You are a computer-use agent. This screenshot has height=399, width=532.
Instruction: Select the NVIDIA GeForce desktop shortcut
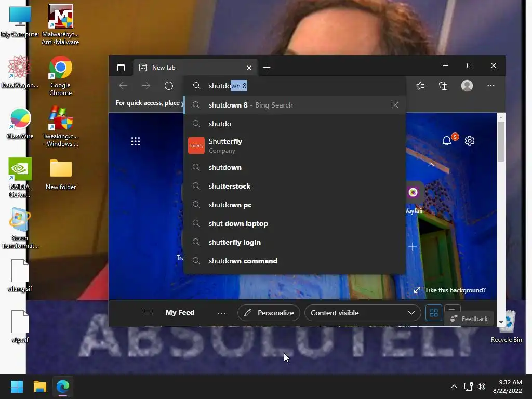point(20,178)
